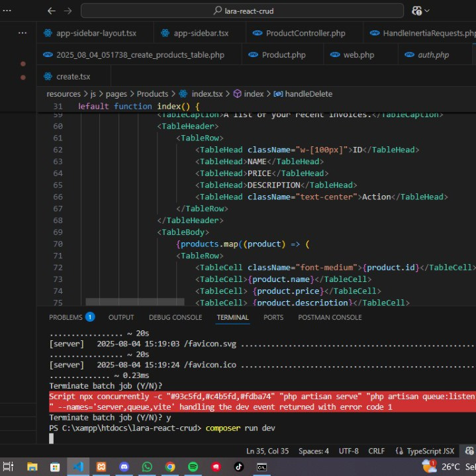Launch Google Chrome from the taskbar
Screen dimensions: 476x476
pos(170,467)
